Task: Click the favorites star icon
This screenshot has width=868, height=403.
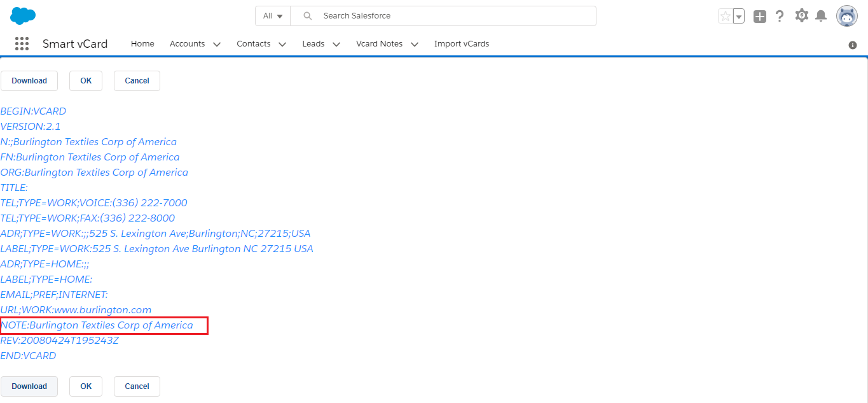Action: tap(725, 16)
